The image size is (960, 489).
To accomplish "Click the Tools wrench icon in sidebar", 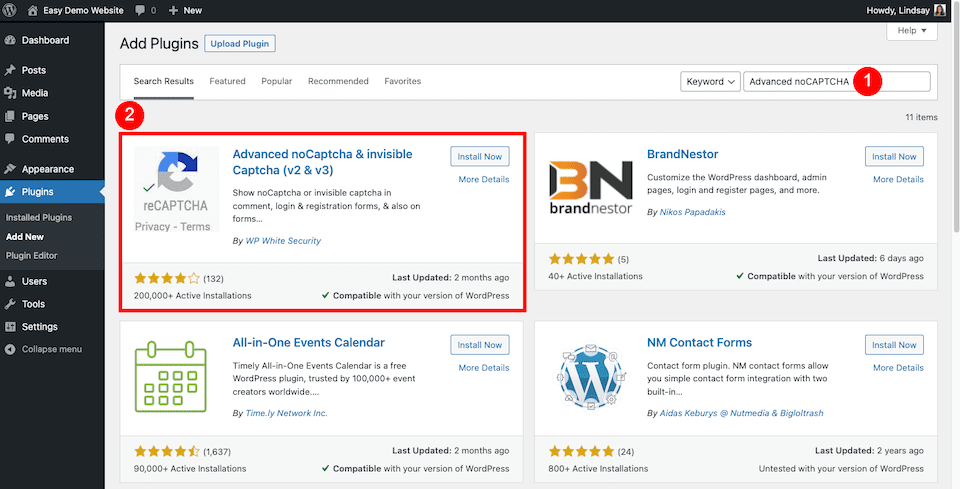I will click(x=10, y=304).
